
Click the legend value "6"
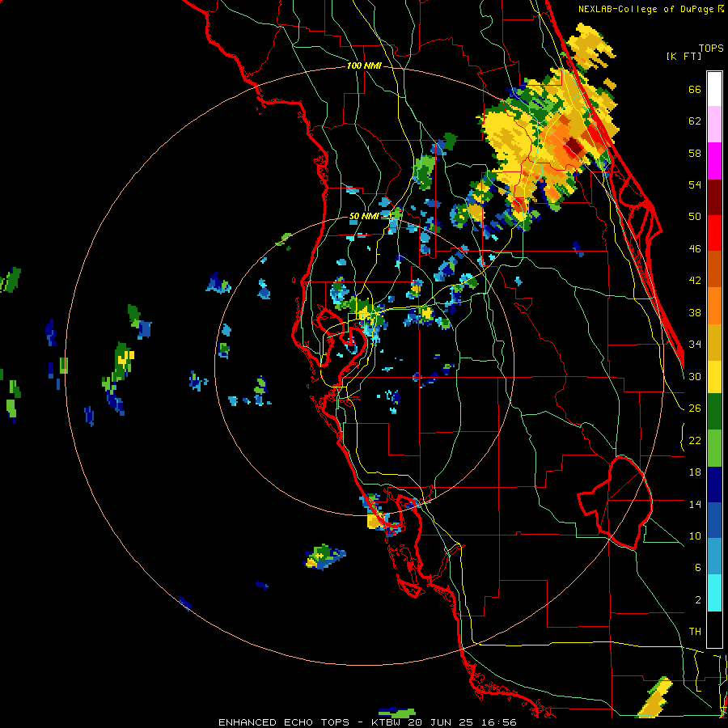coord(697,567)
